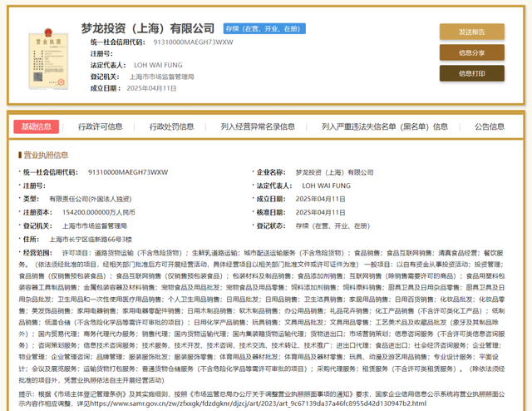Image resolution: width=532 pixels, height=411 pixels.
Task: Click LOH WAI FUNG in the header
Action: [x=158, y=65]
